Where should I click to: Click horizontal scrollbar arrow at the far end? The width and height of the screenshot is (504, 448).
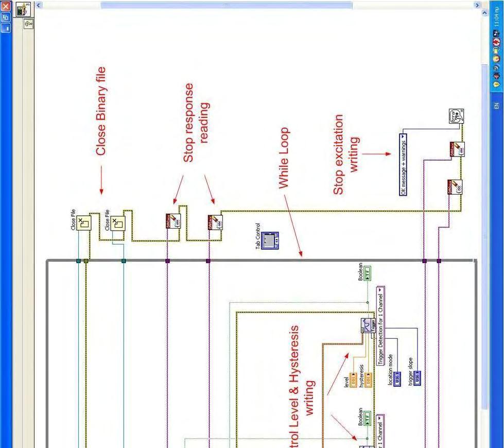point(477,5)
